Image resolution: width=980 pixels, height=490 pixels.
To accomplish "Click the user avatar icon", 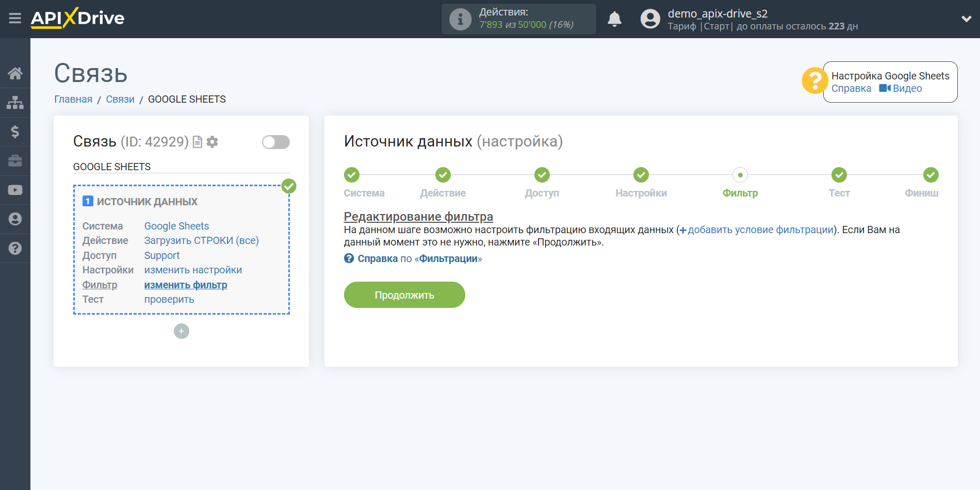I will click(x=650, y=19).
